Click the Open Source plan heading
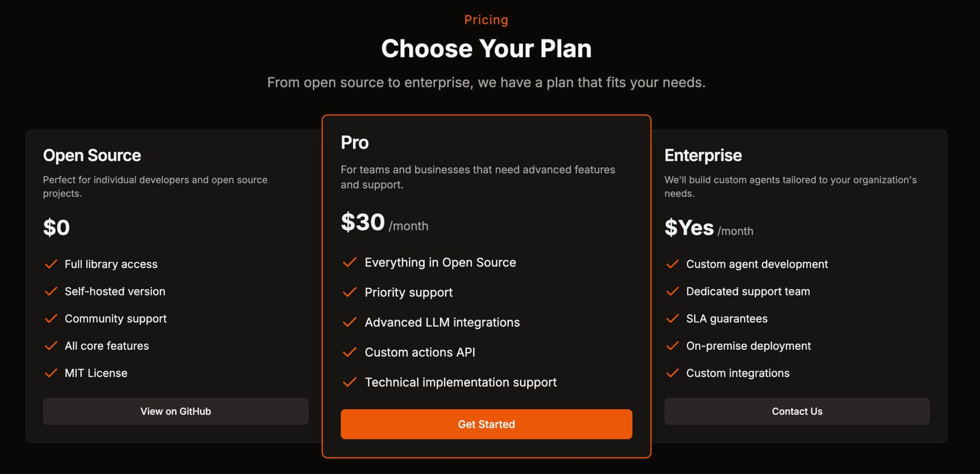980x474 pixels. [x=92, y=155]
